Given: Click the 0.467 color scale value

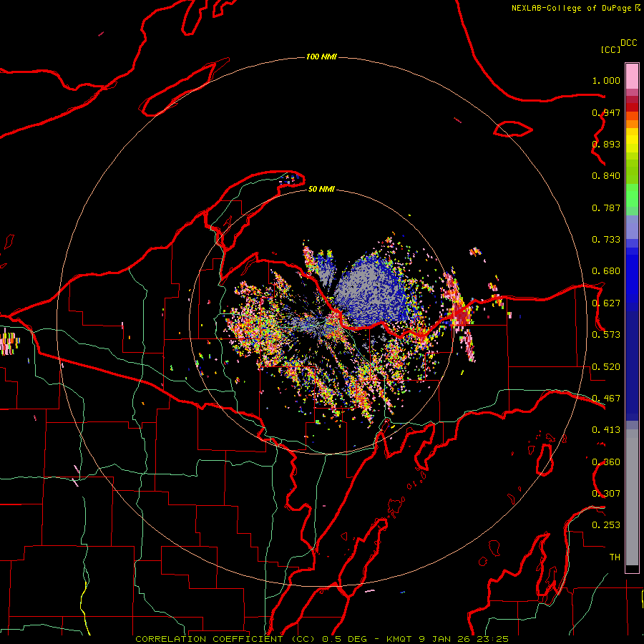Looking at the screenshot, I should coord(606,399).
